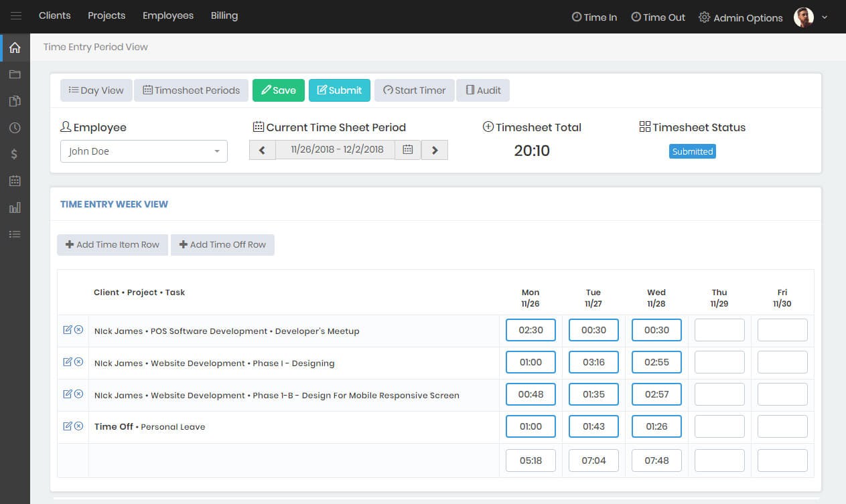Click the sidebar calendar icon
The width and height of the screenshot is (846, 504).
coord(14,181)
